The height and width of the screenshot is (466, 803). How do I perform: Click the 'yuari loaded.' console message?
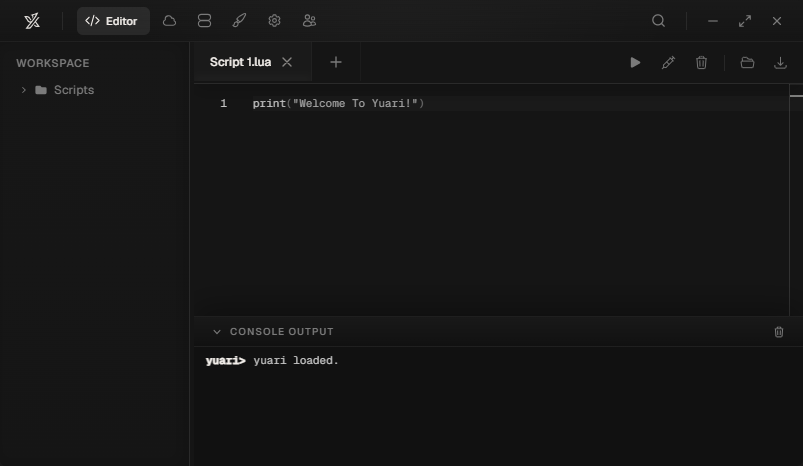click(x=296, y=361)
